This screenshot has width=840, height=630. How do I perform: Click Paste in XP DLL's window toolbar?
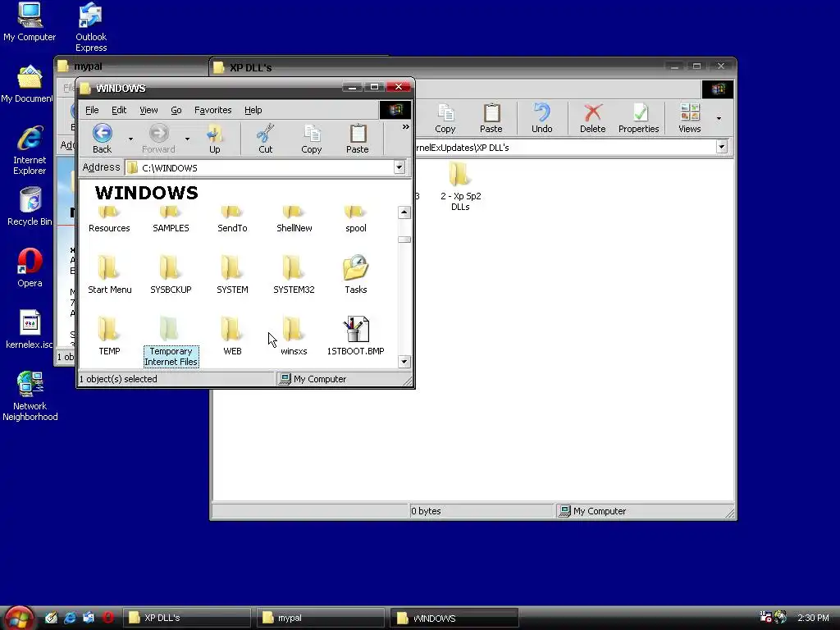pos(491,118)
